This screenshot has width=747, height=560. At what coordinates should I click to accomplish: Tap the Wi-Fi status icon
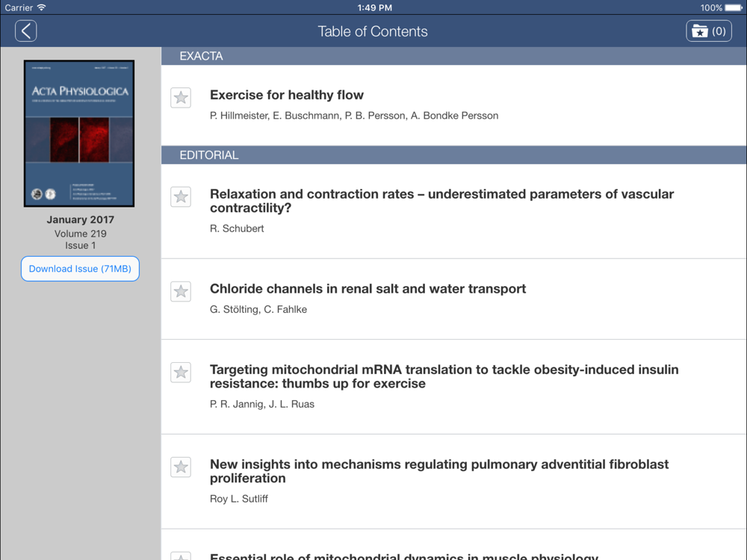pyautogui.click(x=42, y=7)
